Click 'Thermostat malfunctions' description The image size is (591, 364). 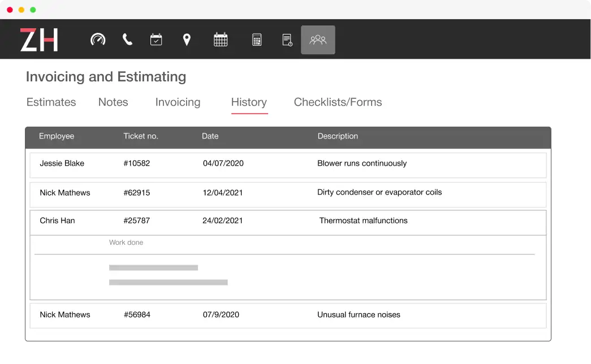pyautogui.click(x=363, y=220)
